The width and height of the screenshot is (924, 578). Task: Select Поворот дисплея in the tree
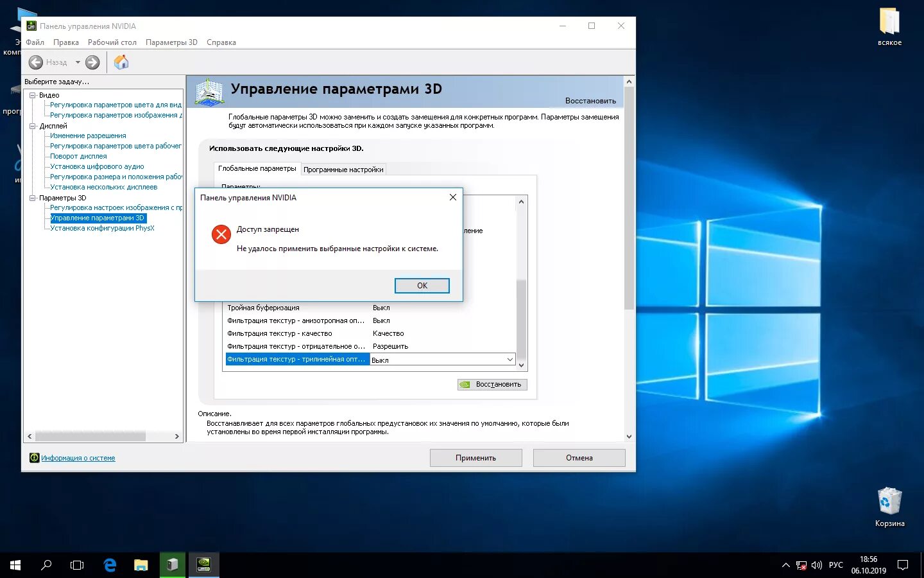[78, 156]
